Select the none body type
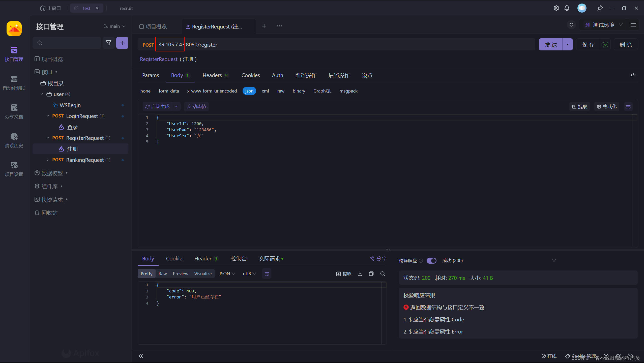This screenshot has width=644, height=363. 145,91
